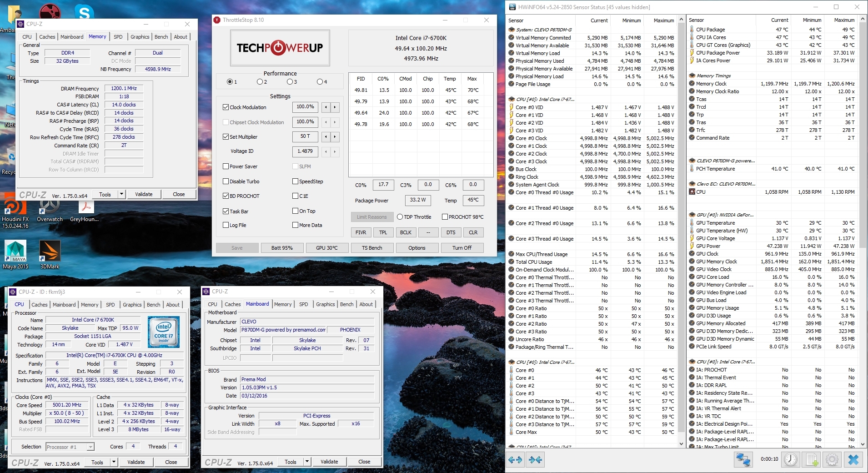
Task: Click HWiNFO shrink-layout inward arrows icon
Action: coord(536,460)
